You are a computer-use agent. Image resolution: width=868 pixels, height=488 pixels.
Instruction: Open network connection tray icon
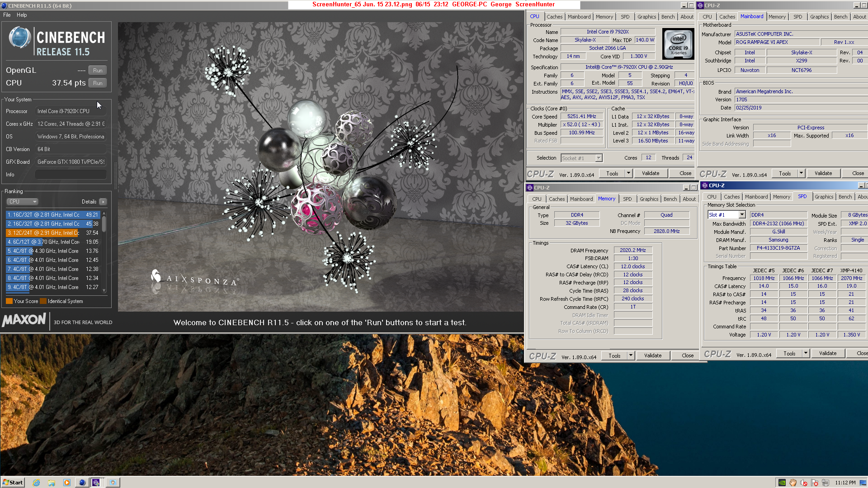click(x=826, y=483)
